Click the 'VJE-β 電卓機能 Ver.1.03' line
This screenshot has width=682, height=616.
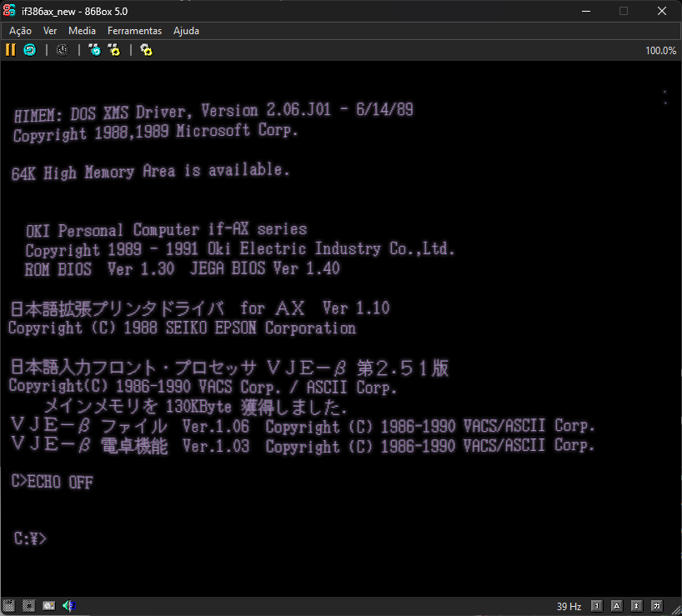click(x=303, y=446)
